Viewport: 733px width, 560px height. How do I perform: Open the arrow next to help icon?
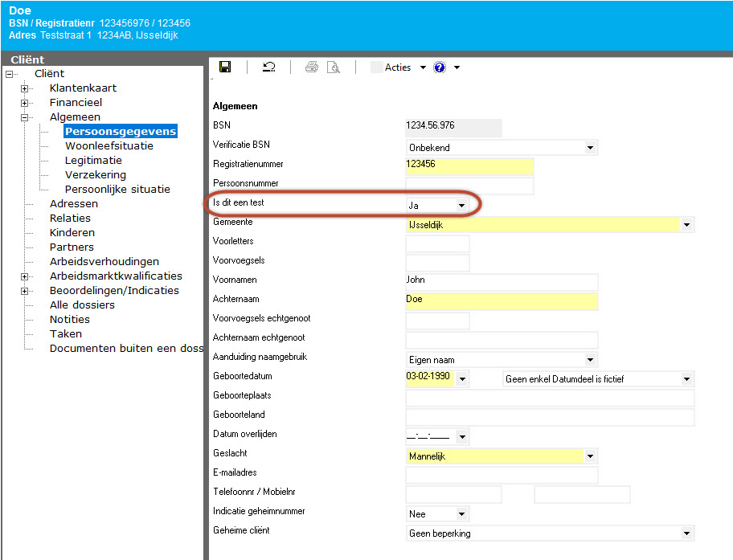(x=457, y=67)
